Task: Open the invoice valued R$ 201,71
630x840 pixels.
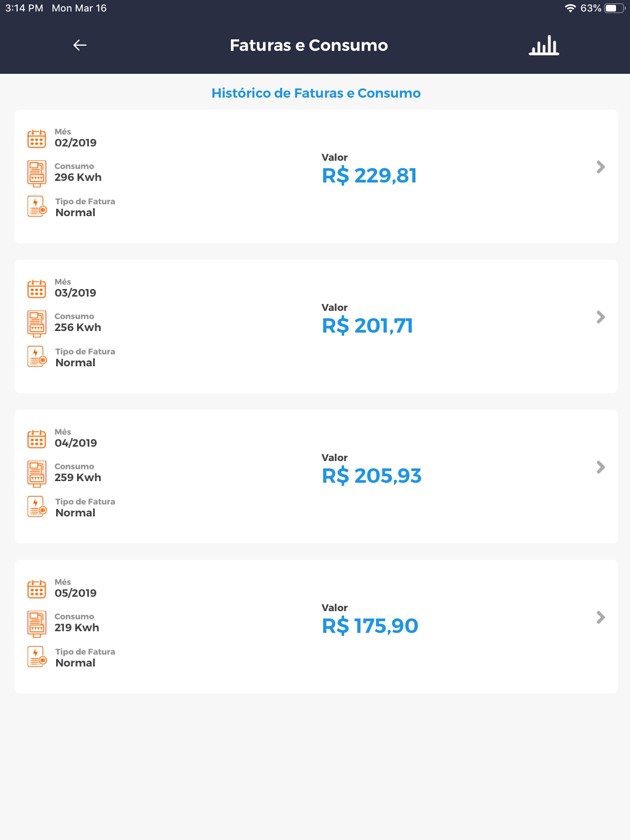Action: pos(316,326)
